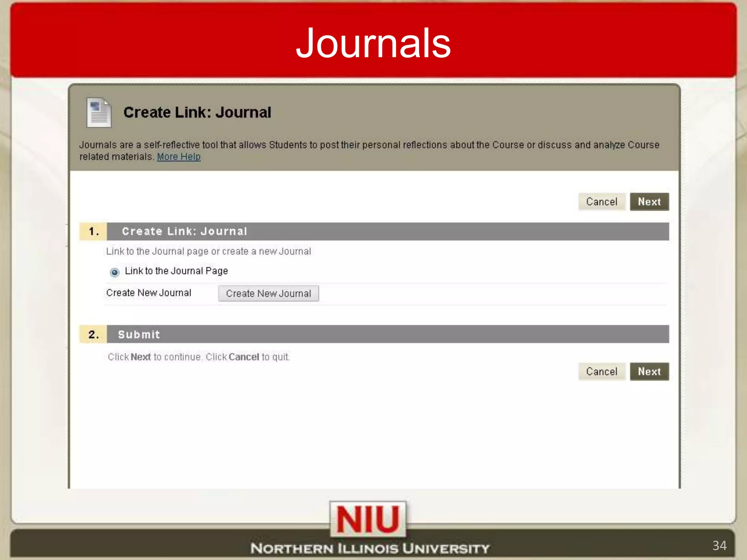
Task: Click the NIU logo at the bottom
Action: click(368, 519)
